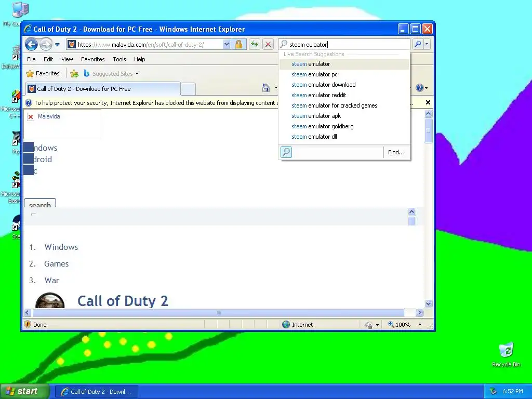Click the Call of Duty 2 game icon

click(50, 301)
